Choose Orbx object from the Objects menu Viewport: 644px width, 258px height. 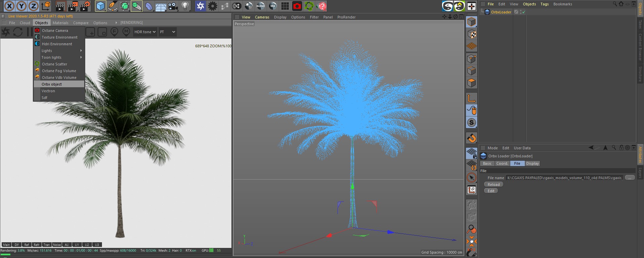(52, 84)
